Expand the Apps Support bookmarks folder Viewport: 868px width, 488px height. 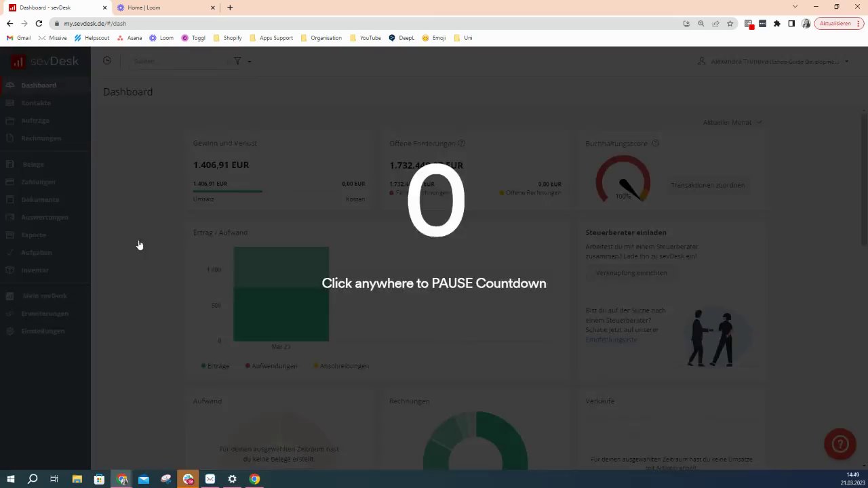tap(271, 38)
